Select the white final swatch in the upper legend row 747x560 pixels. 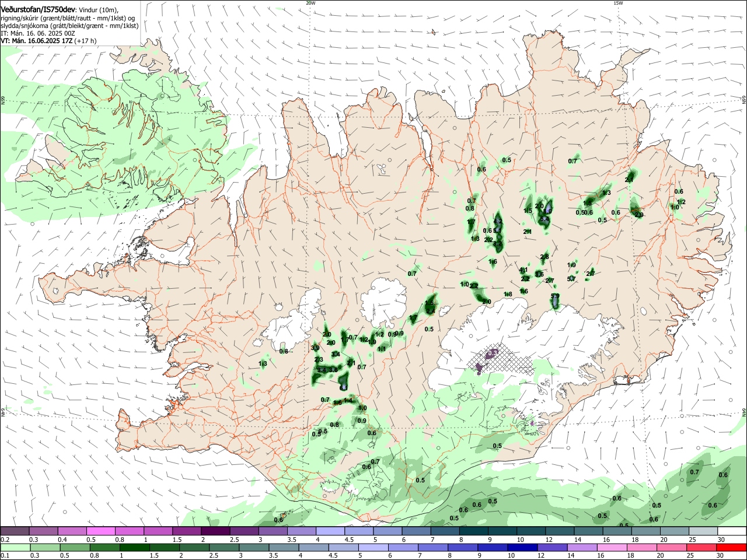point(732,531)
